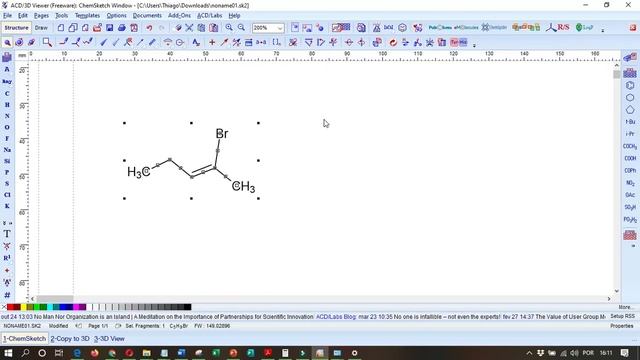640x360 pixels.
Task: Zoom in with the magnifier plus
Action: (229, 28)
